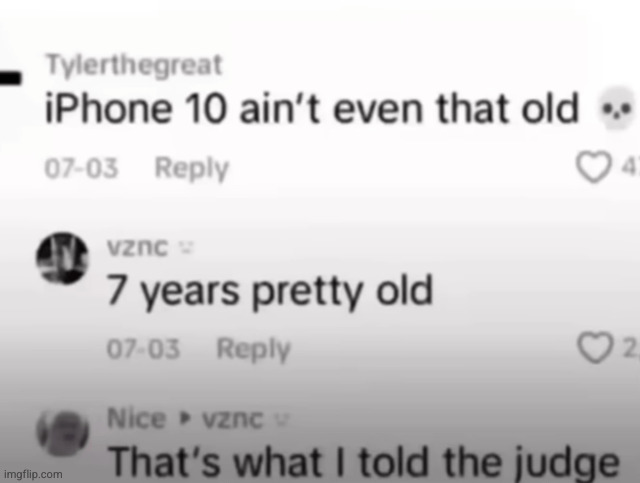The image size is (640, 483).
Task: Click the emoji after vznc in the Nice reply header
Action: point(282,419)
